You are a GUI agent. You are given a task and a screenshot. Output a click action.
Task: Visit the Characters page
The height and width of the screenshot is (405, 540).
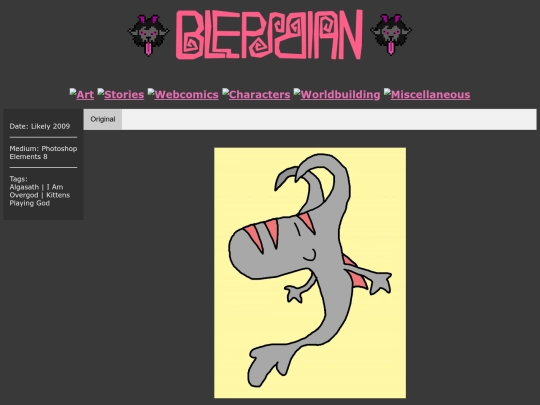(x=260, y=95)
